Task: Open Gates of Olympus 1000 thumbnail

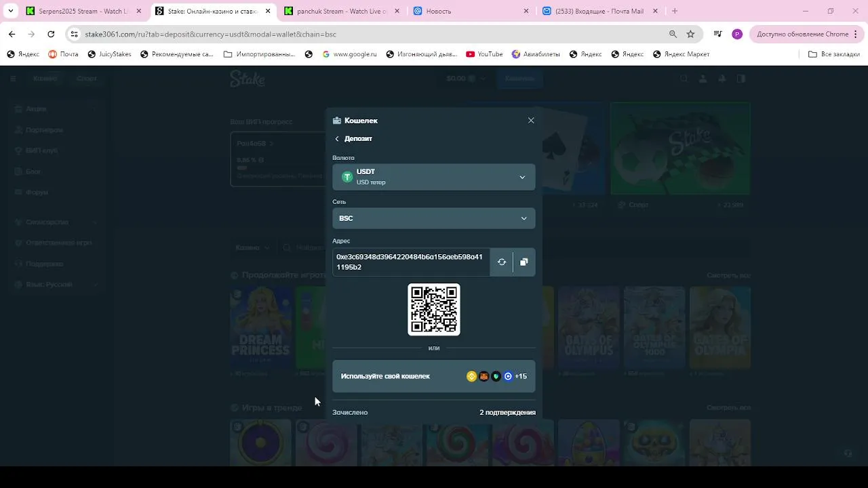Action: point(654,327)
